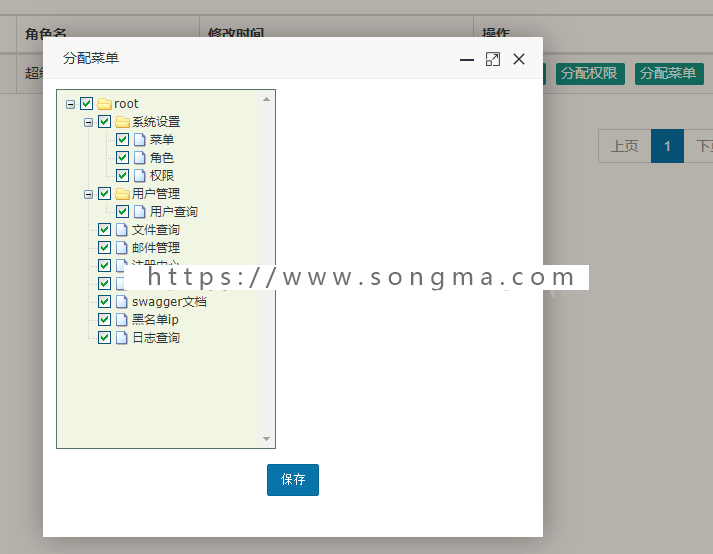Click the root folder icon
This screenshot has height=554, width=713.
coord(104,104)
